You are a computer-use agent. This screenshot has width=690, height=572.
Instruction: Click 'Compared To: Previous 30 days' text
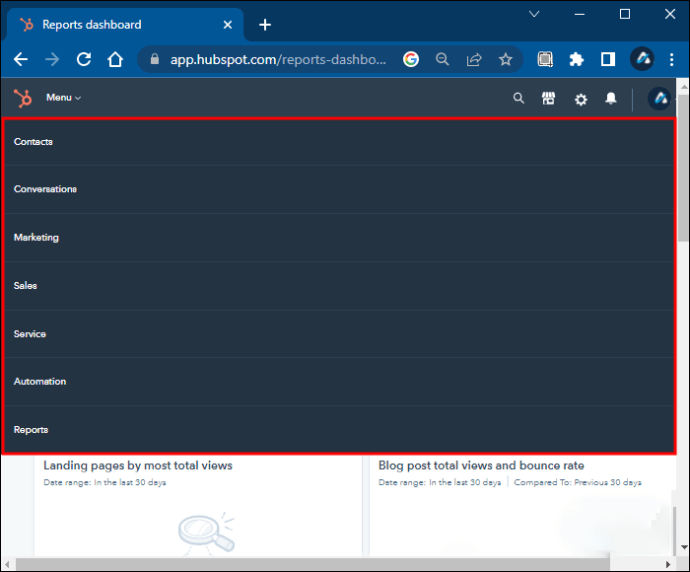578,482
